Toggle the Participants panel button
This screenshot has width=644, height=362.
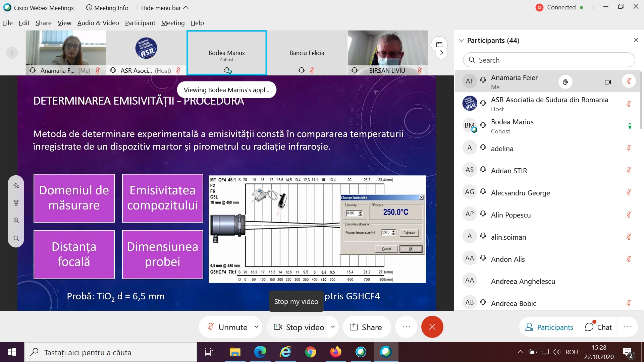[549, 327]
